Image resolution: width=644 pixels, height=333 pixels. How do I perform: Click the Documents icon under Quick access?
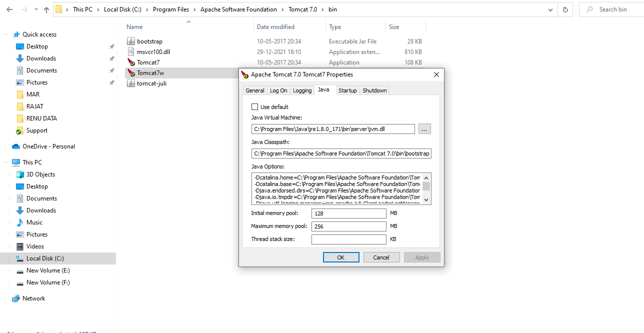(x=20, y=70)
